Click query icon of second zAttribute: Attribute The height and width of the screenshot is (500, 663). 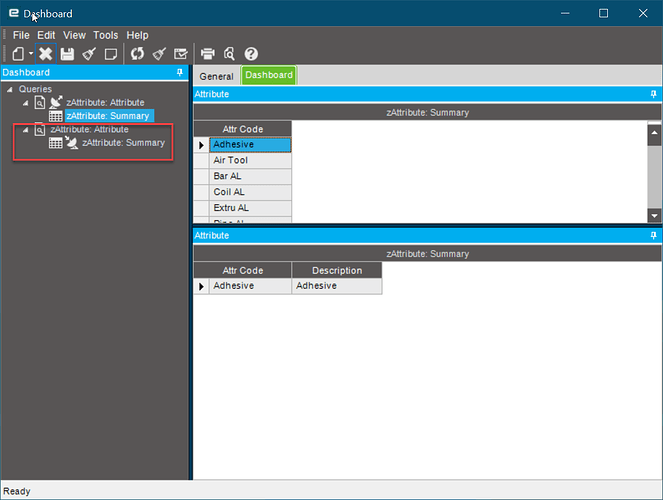click(x=40, y=129)
